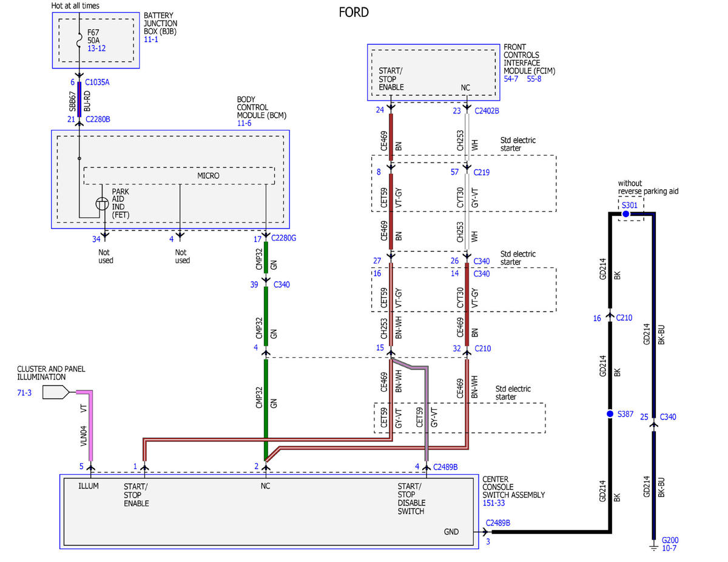The image size is (728, 562).
Task: Click the C2489B label beside pin 4
Action: point(445,466)
